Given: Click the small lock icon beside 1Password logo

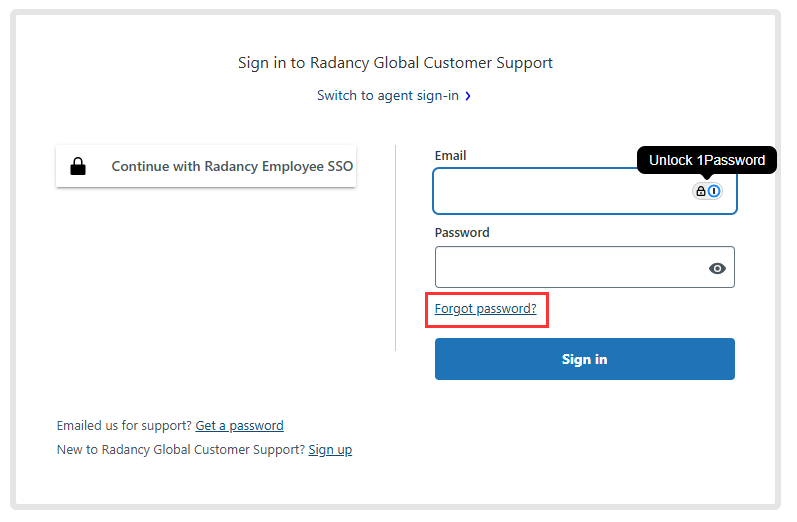Looking at the screenshot, I should 701,191.
